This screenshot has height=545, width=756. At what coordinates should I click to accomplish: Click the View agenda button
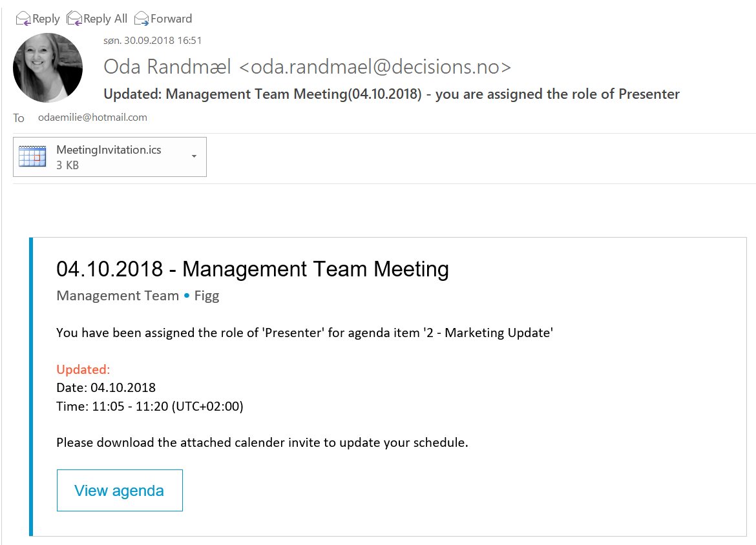(120, 491)
